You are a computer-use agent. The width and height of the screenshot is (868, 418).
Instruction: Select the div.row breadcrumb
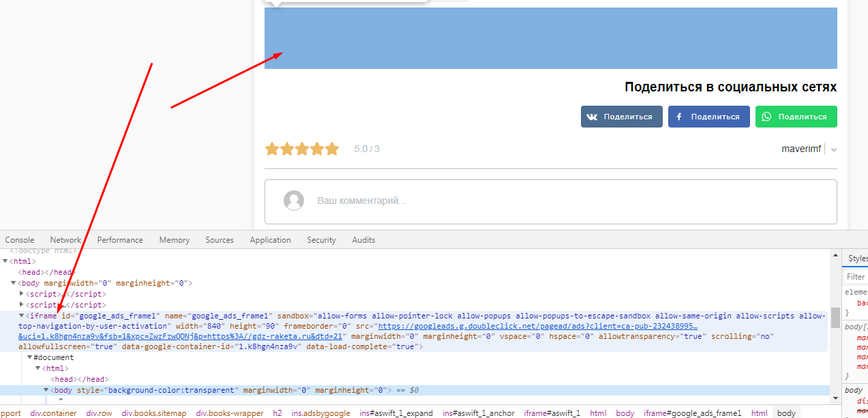coord(100,413)
